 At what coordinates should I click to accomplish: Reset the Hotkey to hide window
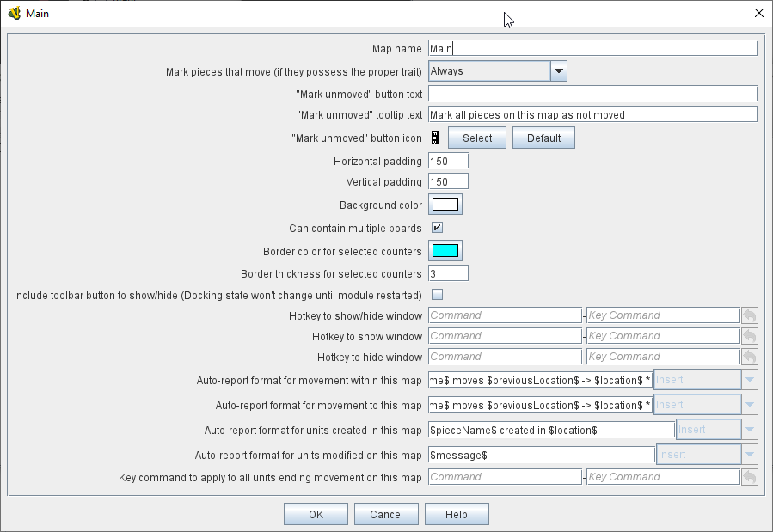749,357
